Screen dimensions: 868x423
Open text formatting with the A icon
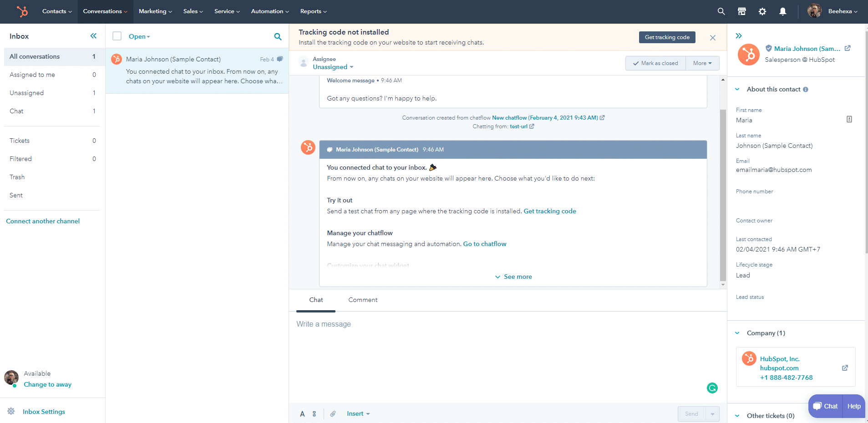[302, 414]
